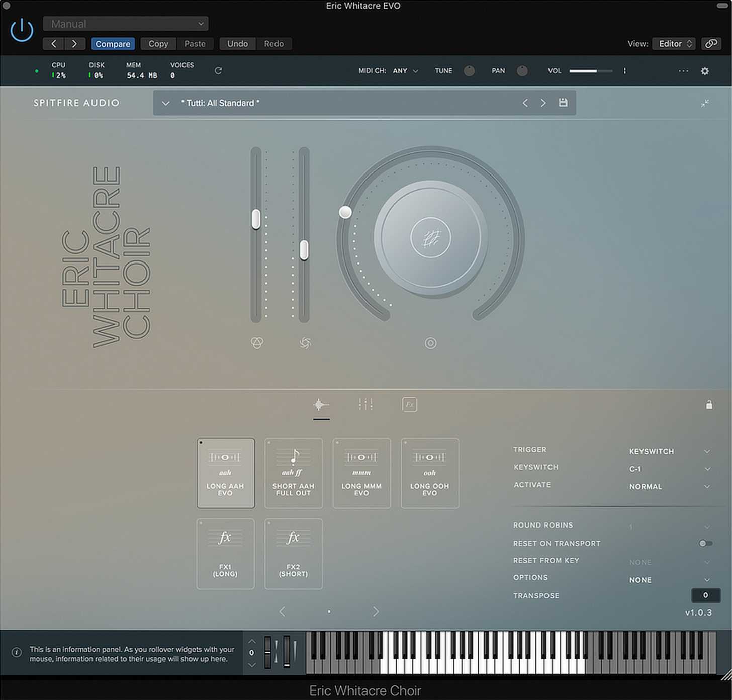This screenshot has width=732, height=700.
Task: Go to previous techniques page arrow
Action: point(282,611)
